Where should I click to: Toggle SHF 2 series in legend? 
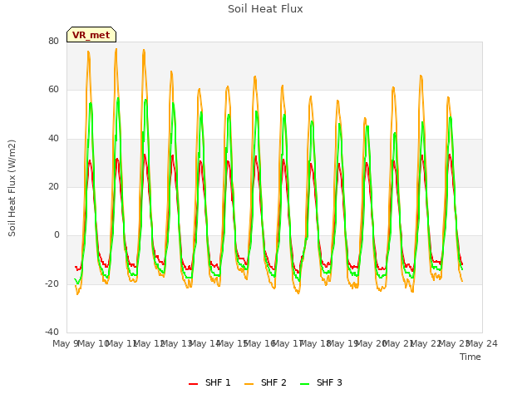(x=265, y=382)
